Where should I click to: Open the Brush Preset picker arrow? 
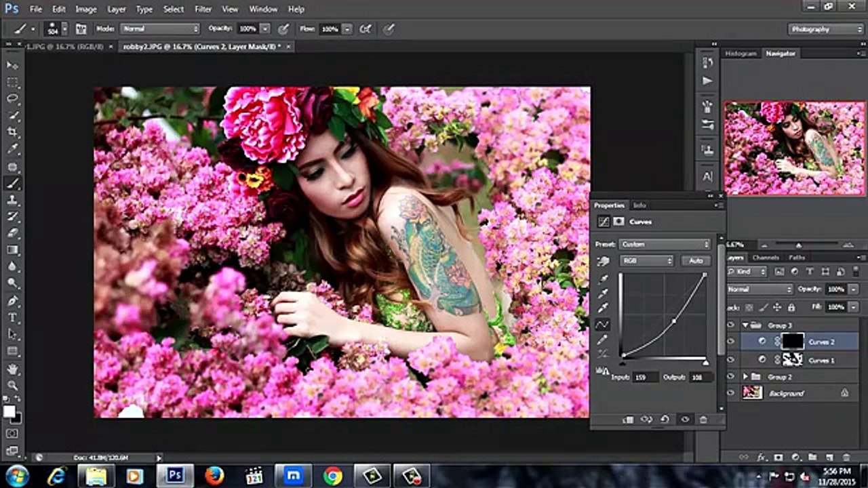[x=64, y=29]
